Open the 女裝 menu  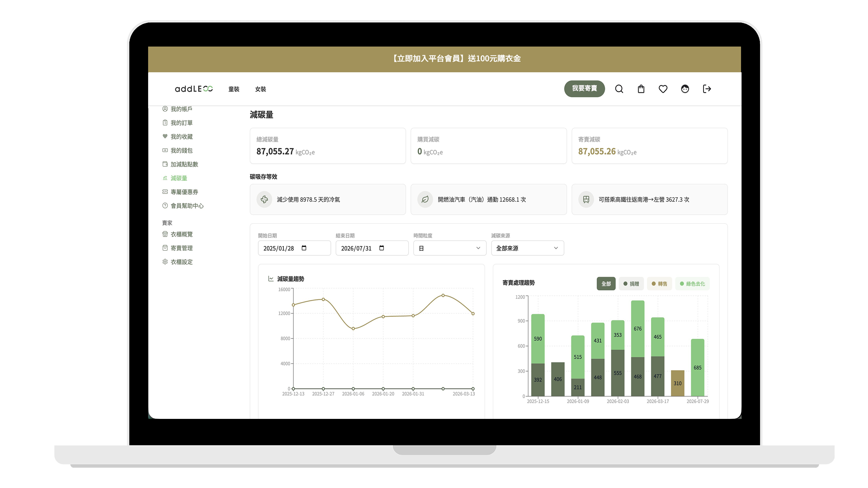[x=260, y=89]
